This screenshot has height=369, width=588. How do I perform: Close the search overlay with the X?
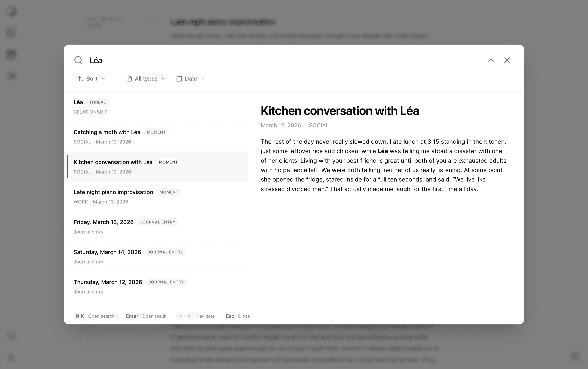pos(507,60)
